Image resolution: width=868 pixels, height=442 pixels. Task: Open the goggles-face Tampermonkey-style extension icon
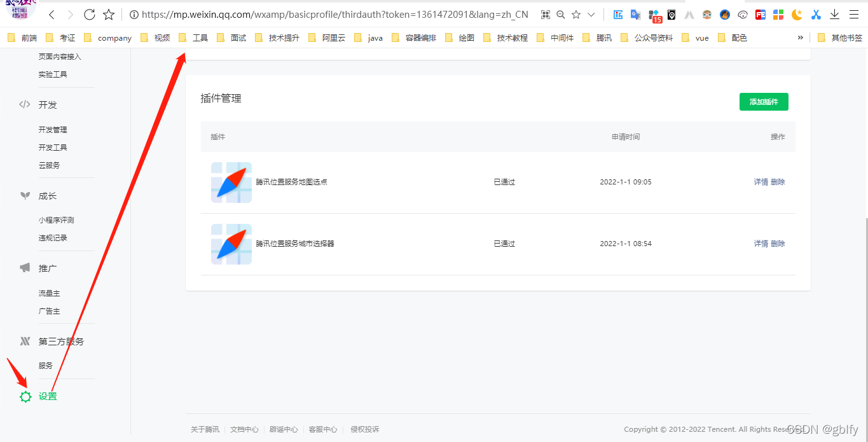pyautogui.click(x=707, y=14)
